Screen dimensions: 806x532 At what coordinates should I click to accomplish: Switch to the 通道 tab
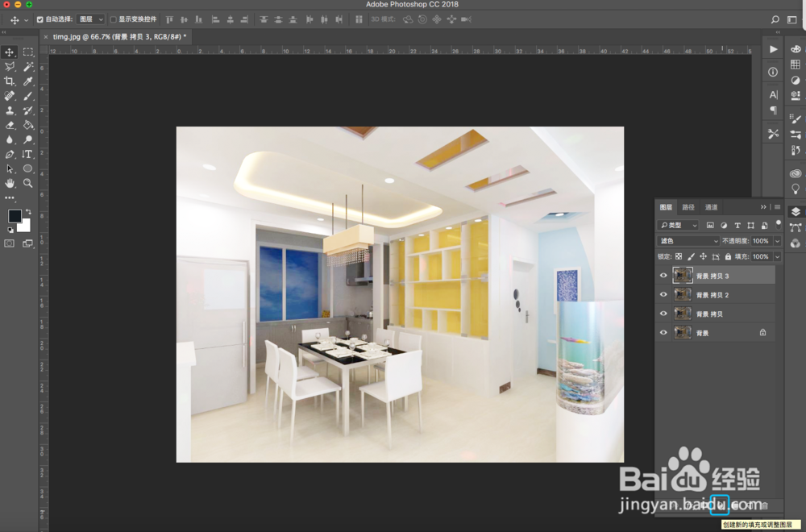pyautogui.click(x=711, y=207)
